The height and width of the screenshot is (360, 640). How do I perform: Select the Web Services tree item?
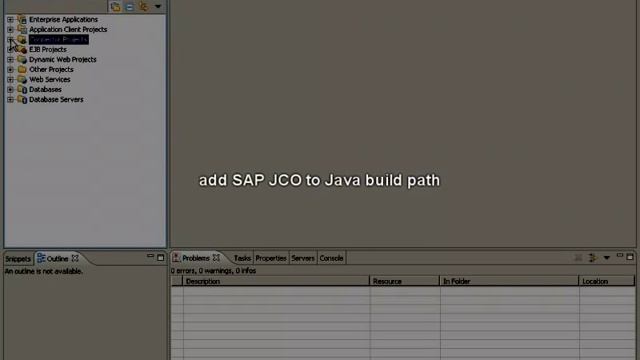pyautogui.click(x=50, y=80)
